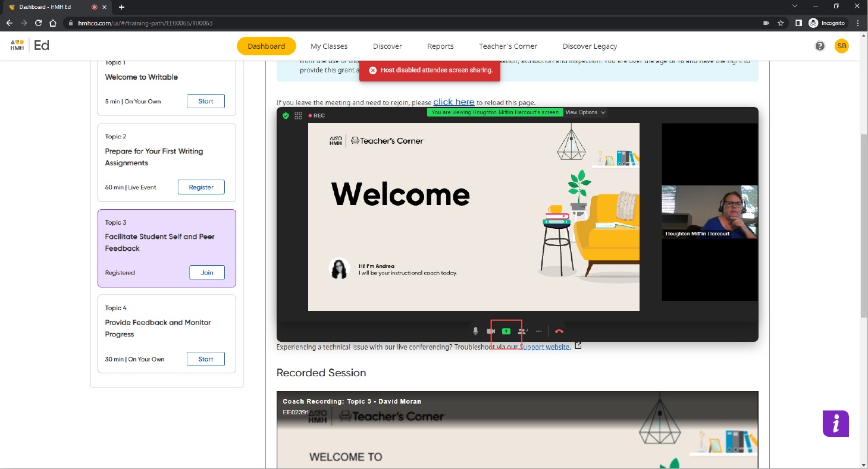This screenshot has width=868, height=469.
Task: Click the red leave meeting phone icon
Action: coord(559,331)
